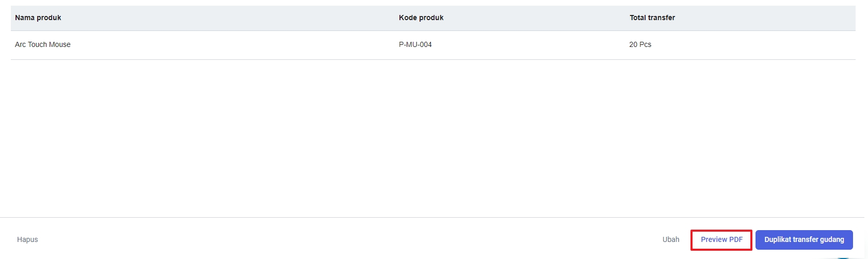Click the gray table header bar
This screenshot has height=259, width=868.
pyautogui.click(x=433, y=18)
